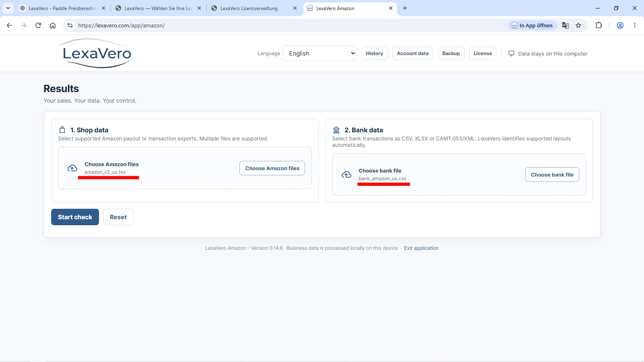
Task: Close the LexaVero Paddle Preisberechnung tab
Action: 103,8
